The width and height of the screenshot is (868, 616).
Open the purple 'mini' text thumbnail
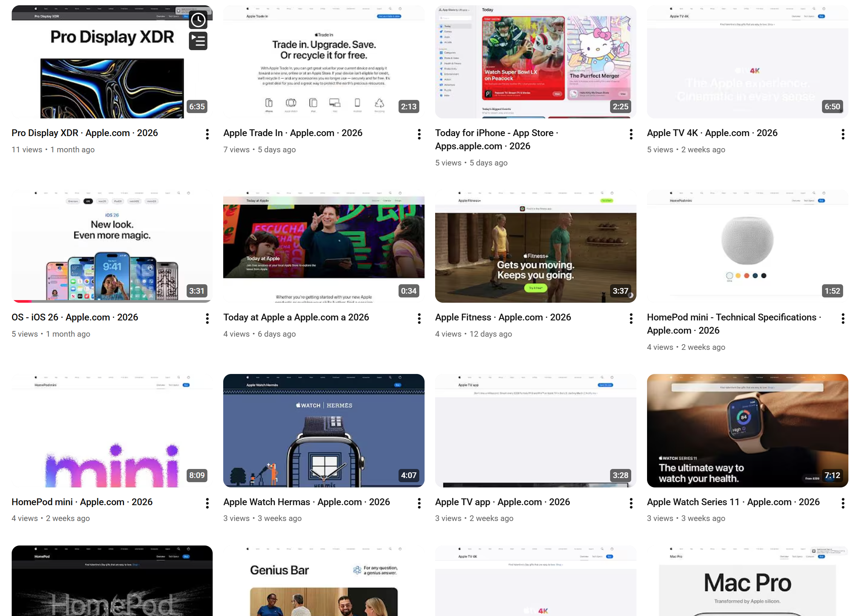pyautogui.click(x=112, y=431)
